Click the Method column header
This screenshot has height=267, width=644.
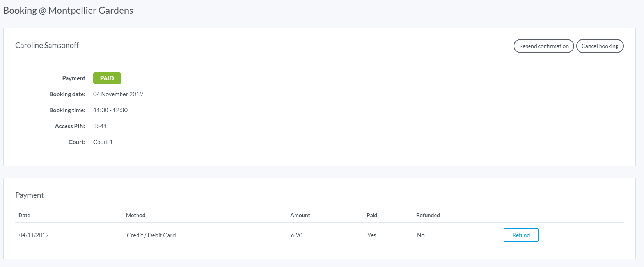(x=135, y=215)
